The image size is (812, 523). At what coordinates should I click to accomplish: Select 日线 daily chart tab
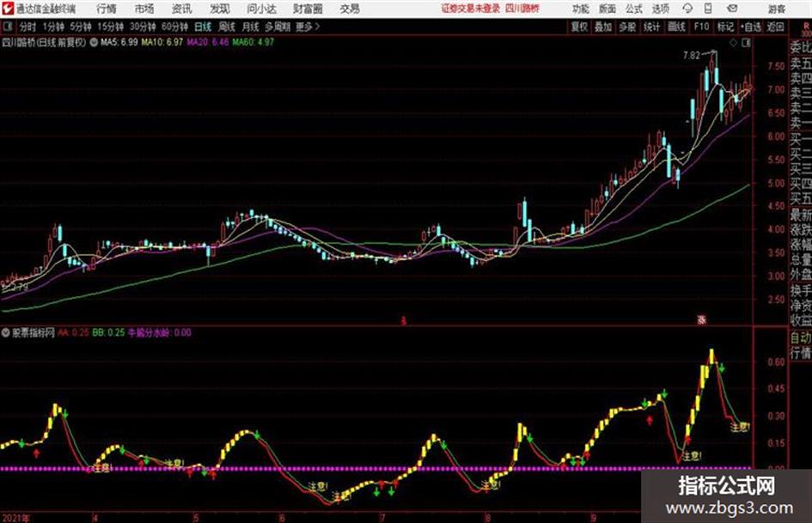(x=203, y=27)
